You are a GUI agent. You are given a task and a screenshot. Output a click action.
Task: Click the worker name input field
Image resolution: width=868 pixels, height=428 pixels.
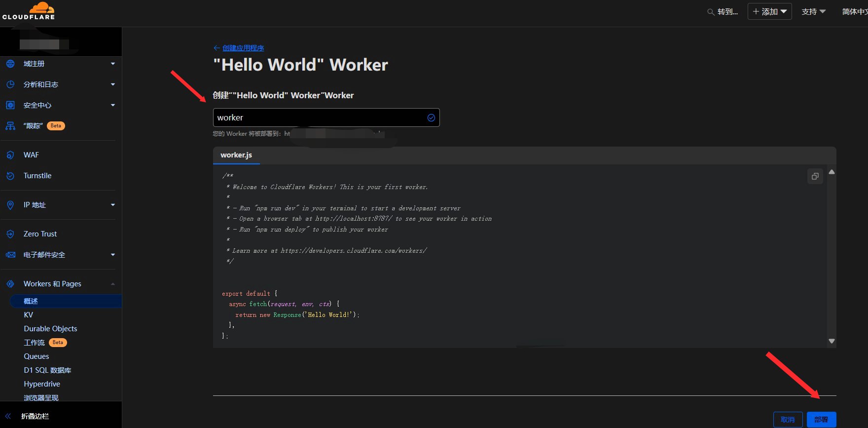326,117
